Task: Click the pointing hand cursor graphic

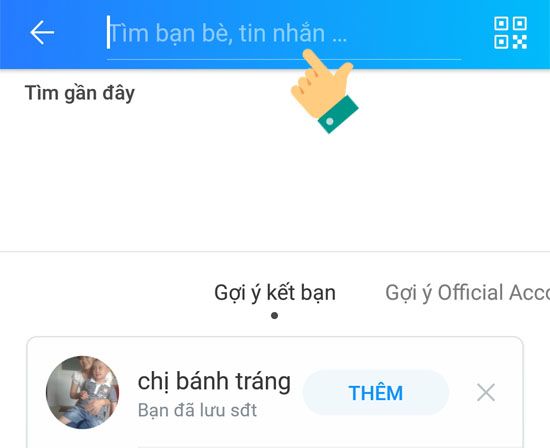Action: click(x=324, y=91)
